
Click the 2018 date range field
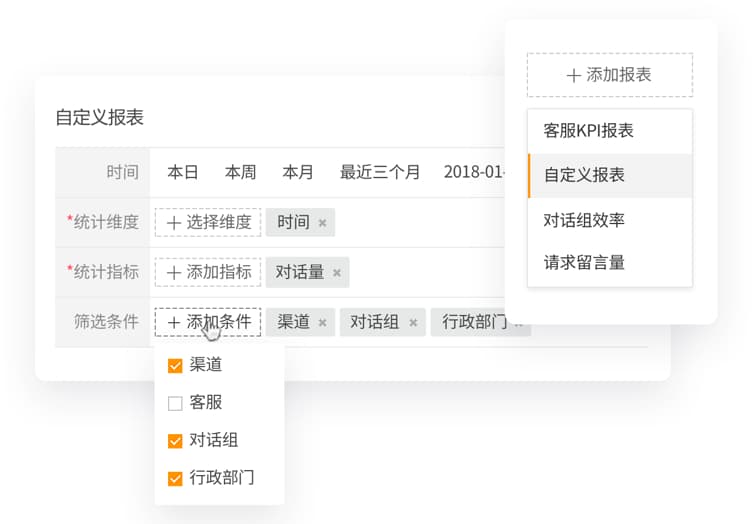click(474, 172)
